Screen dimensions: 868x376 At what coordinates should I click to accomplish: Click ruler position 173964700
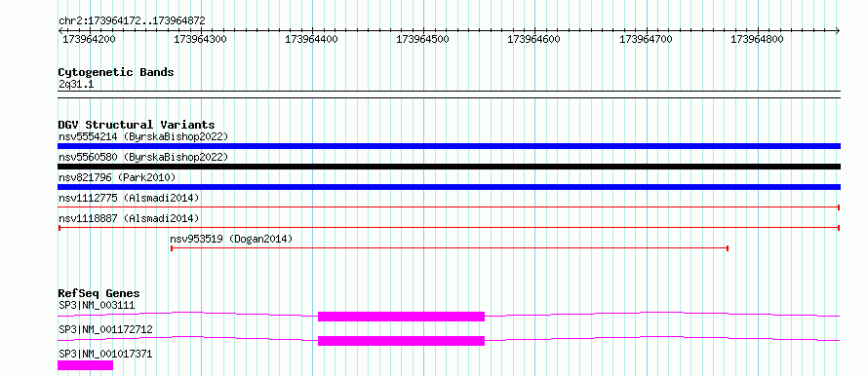pyautogui.click(x=646, y=39)
